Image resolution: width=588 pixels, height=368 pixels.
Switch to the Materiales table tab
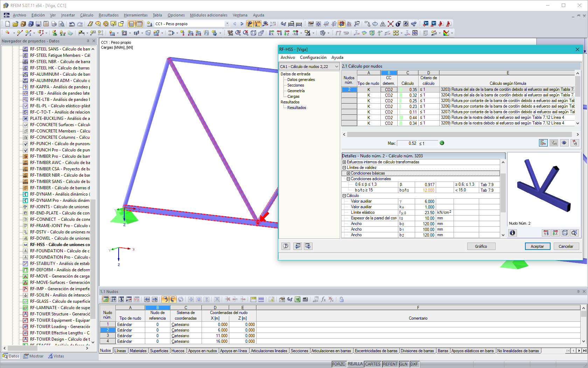[x=138, y=350]
